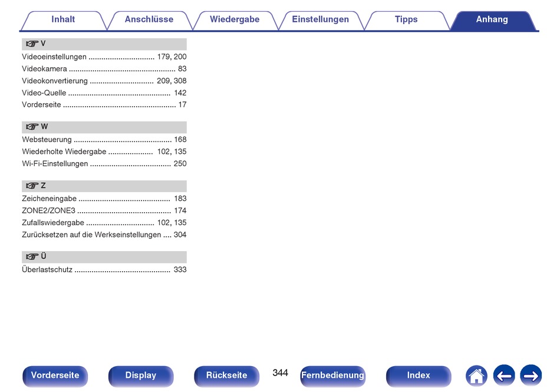Click the pointing hand icon beside Z
The height and width of the screenshot is (392, 560).
(x=32, y=186)
